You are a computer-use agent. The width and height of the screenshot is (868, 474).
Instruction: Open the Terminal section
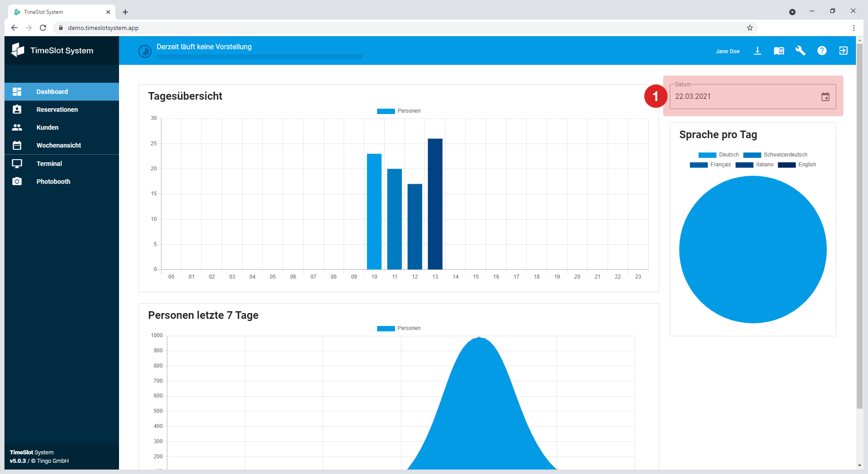(x=62, y=164)
